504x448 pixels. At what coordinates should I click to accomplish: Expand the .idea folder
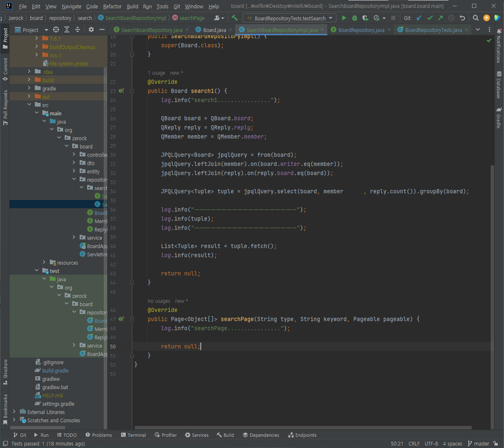29,72
